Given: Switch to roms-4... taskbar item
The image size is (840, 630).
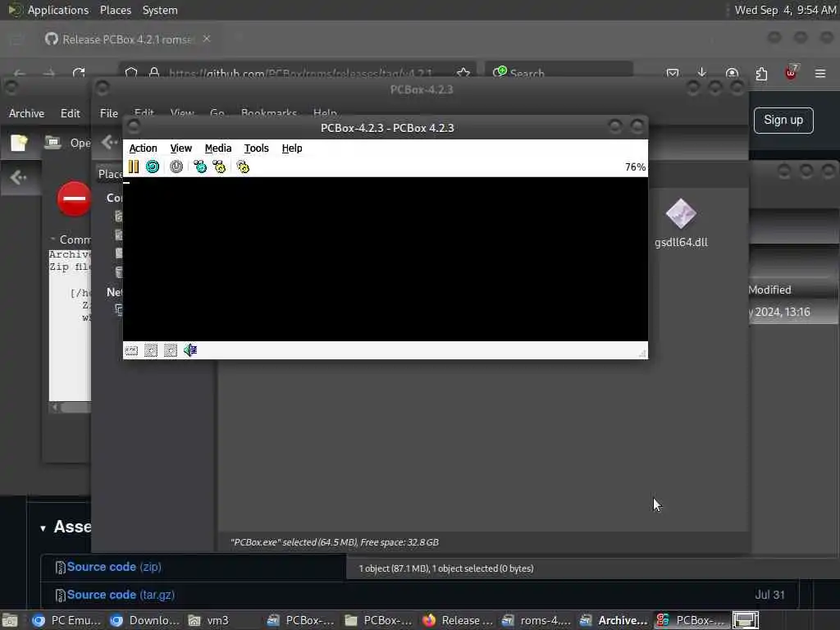Looking at the screenshot, I should coord(536,620).
